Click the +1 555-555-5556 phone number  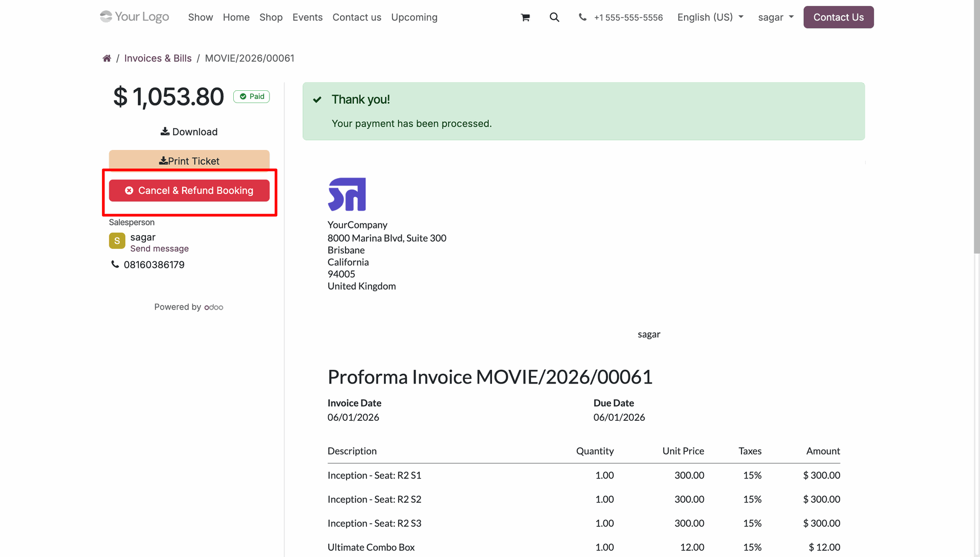point(628,18)
